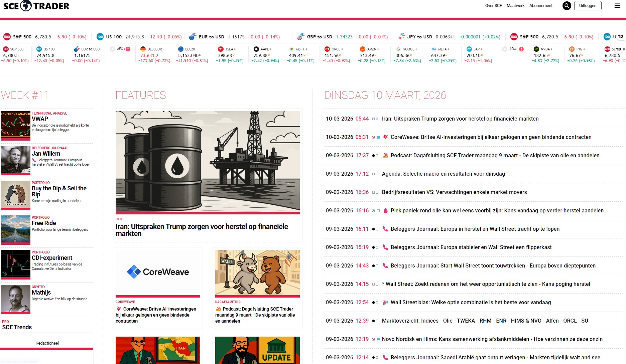Click the TSLA ticker icon

coord(221,49)
